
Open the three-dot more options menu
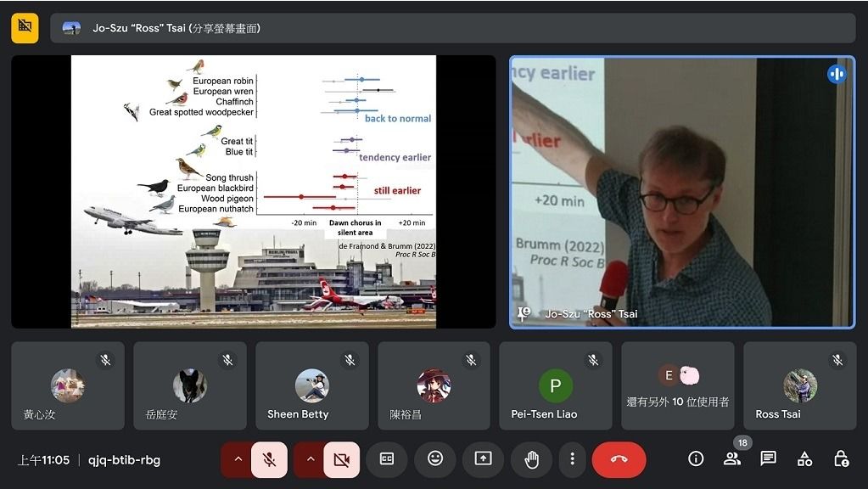pyautogui.click(x=573, y=459)
